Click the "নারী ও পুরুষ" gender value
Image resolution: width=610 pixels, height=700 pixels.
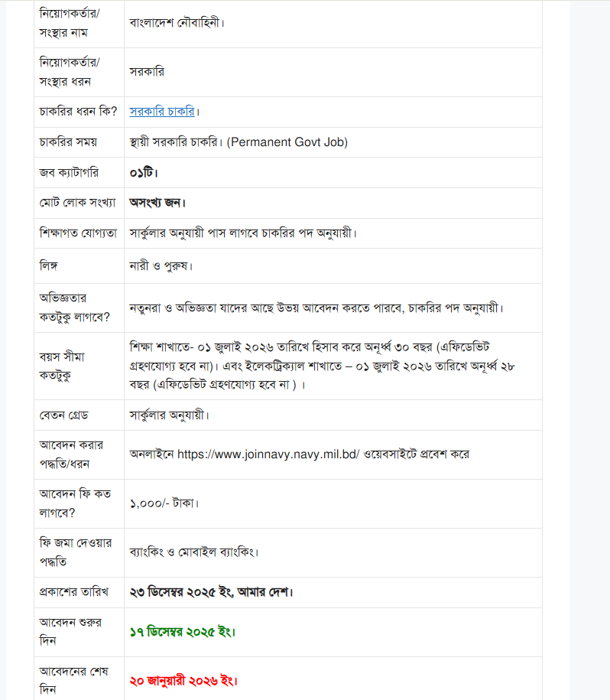pyautogui.click(x=161, y=266)
